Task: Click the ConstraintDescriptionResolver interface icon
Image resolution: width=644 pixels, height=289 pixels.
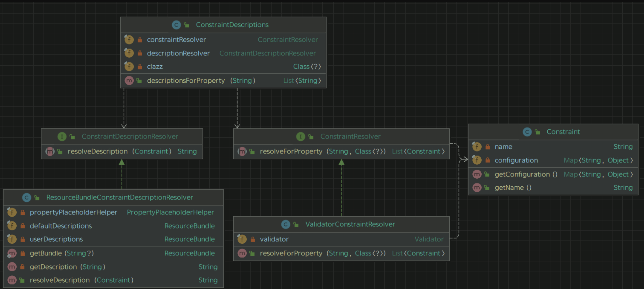Action: 62,136
